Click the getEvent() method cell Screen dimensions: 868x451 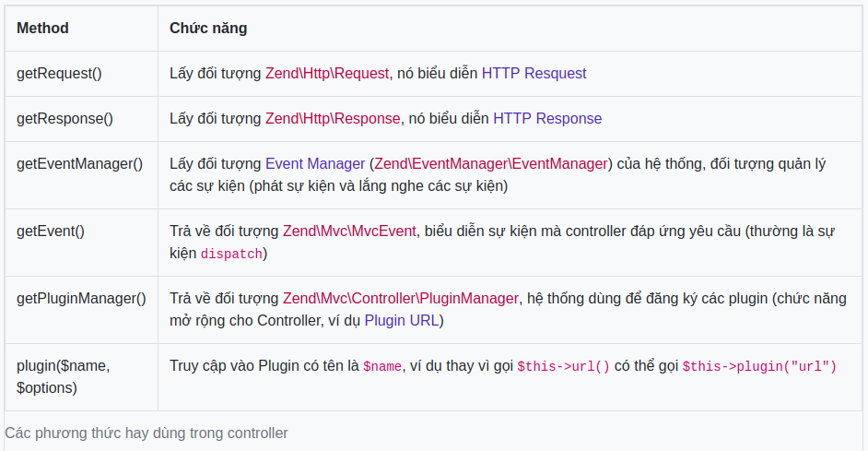point(51,231)
